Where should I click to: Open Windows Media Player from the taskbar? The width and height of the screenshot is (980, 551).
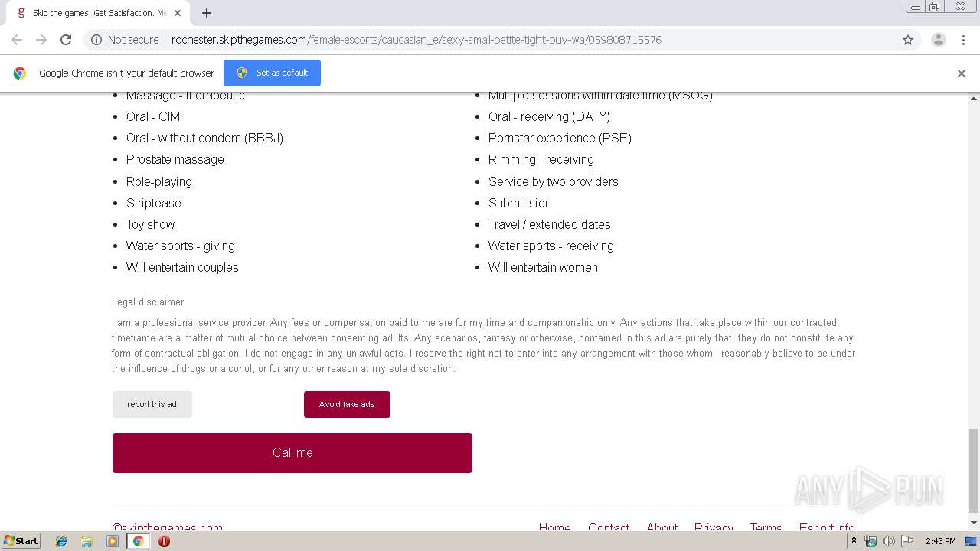pyautogui.click(x=113, y=541)
